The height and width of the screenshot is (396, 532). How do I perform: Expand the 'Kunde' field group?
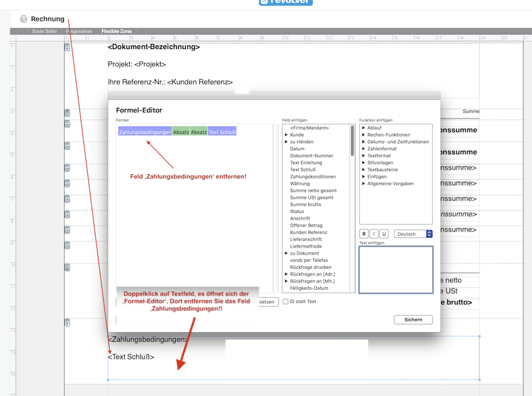point(286,135)
